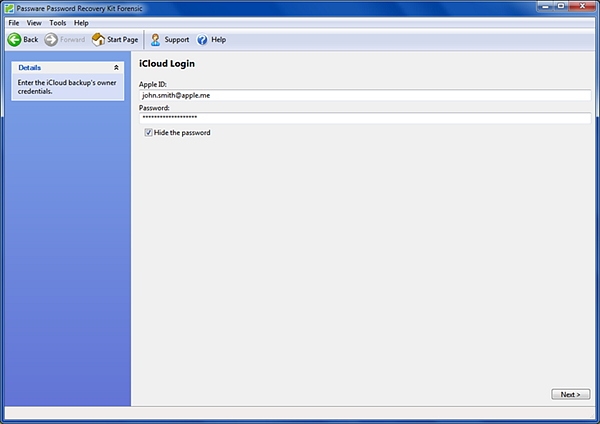Focus the Apple ID input field
600x424 pixels.
point(365,95)
